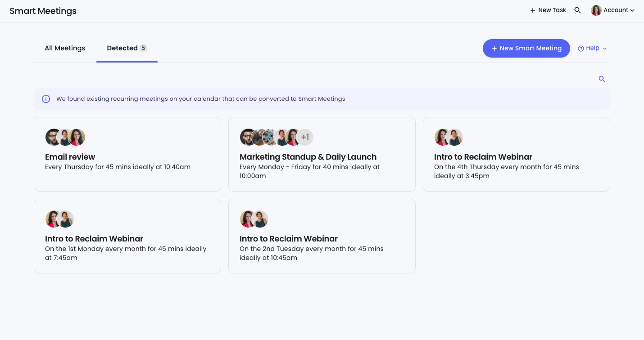Click the plus icon beside New Task
Image resolution: width=644 pixels, height=340 pixels.
pos(533,10)
